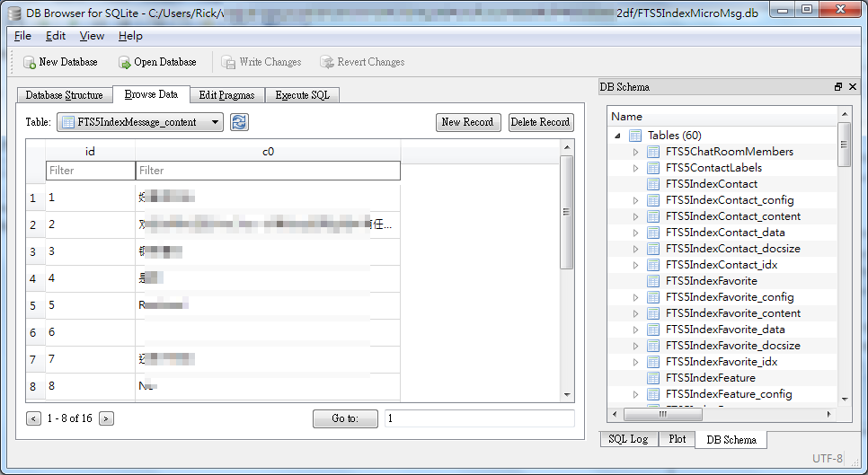Image resolution: width=868 pixels, height=475 pixels.
Task: Select the FTS5IndexFavorite_data tree row
Action: click(722, 330)
